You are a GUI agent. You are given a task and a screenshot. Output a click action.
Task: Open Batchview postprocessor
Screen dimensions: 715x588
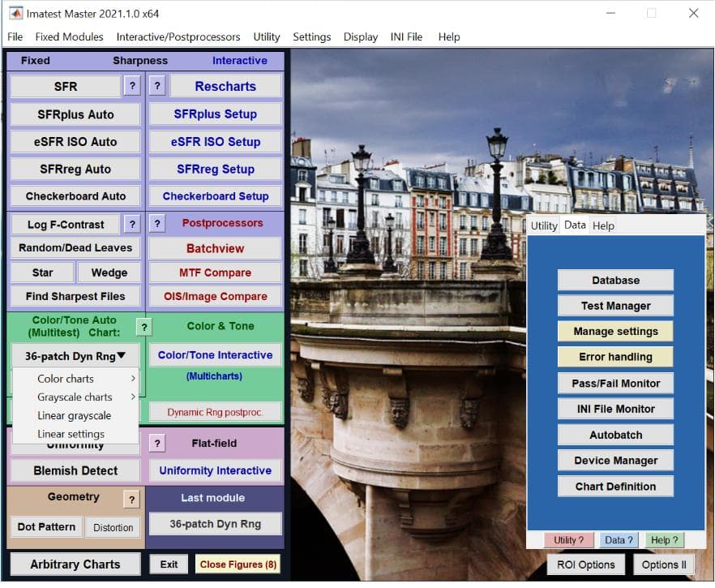coord(216,248)
